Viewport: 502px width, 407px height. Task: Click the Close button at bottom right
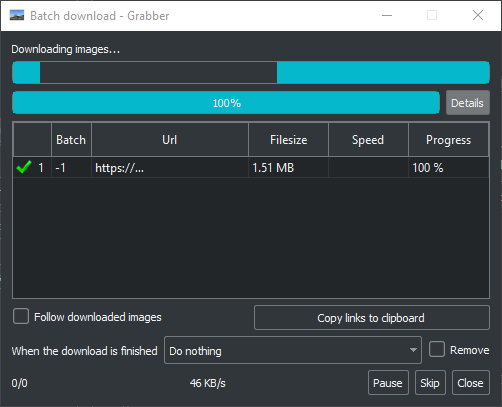(471, 383)
